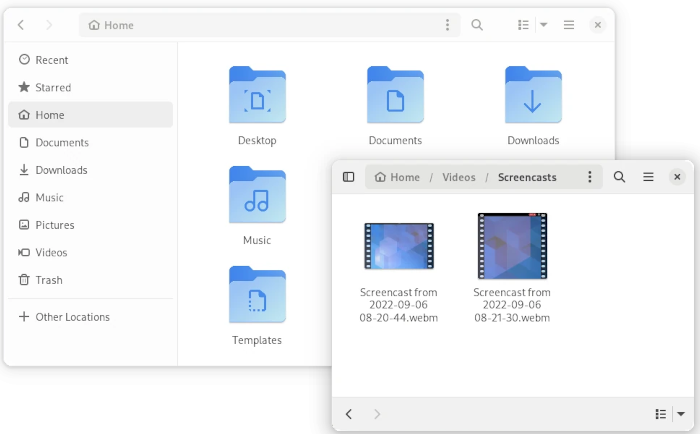Select the 08-21-30.webm video thumbnail
The height and width of the screenshot is (434, 700).
click(x=512, y=246)
